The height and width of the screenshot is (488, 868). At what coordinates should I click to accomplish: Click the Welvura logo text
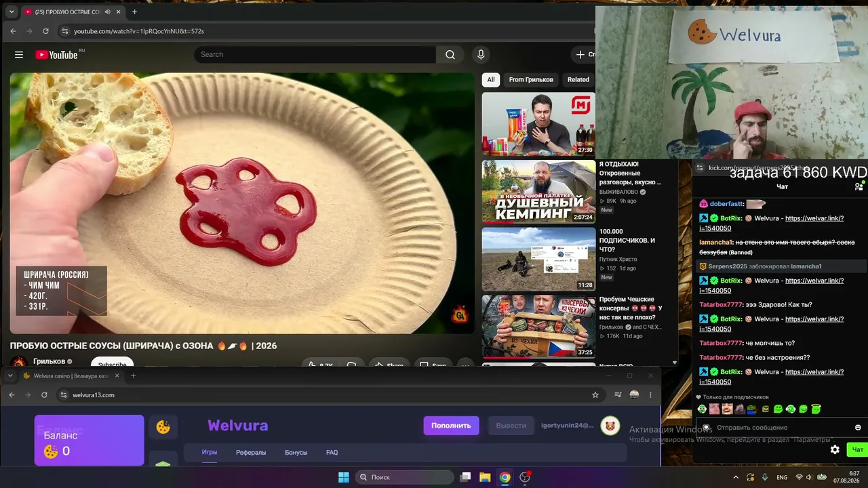pos(237,426)
